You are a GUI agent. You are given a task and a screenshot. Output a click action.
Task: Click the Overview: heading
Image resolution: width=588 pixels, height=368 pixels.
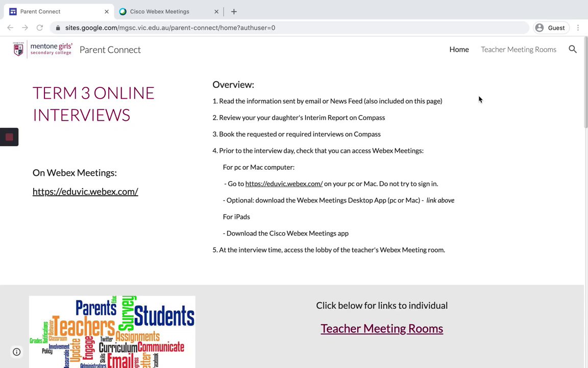pyautogui.click(x=233, y=84)
